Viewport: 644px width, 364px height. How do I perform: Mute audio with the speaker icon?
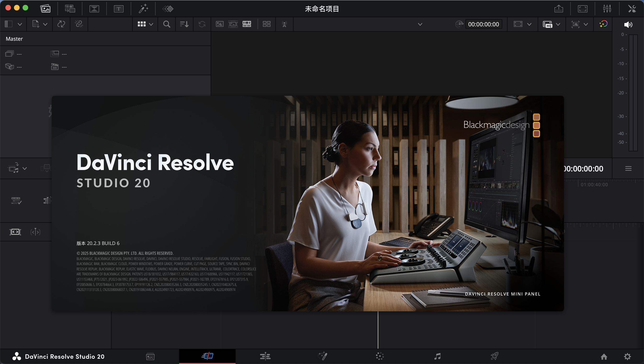click(x=628, y=24)
